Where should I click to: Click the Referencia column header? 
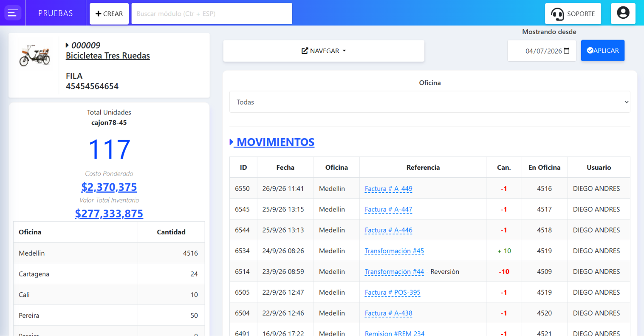[x=423, y=168]
